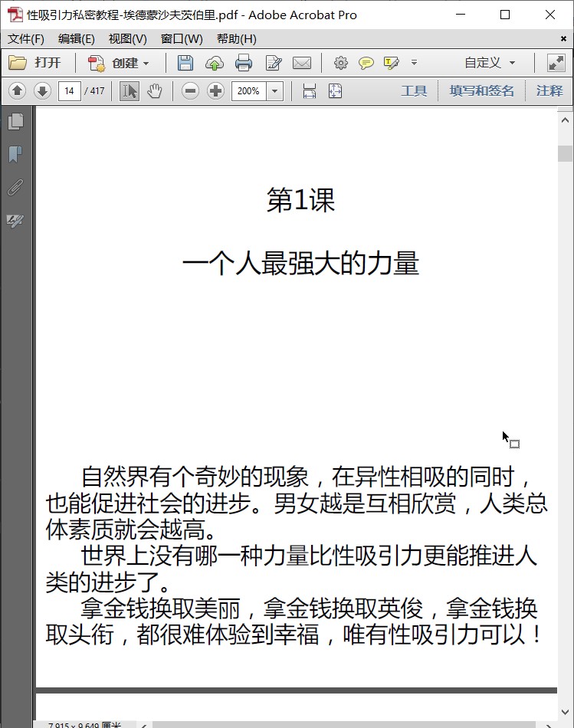
Task: Select the highlight text tool
Action: [x=391, y=63]
